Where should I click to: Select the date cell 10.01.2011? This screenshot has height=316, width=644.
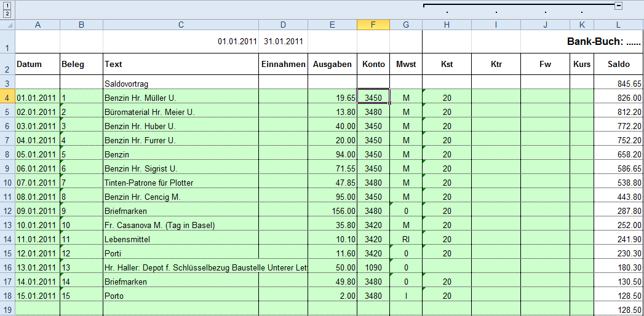pyautogui.click(x=37, y=225)
